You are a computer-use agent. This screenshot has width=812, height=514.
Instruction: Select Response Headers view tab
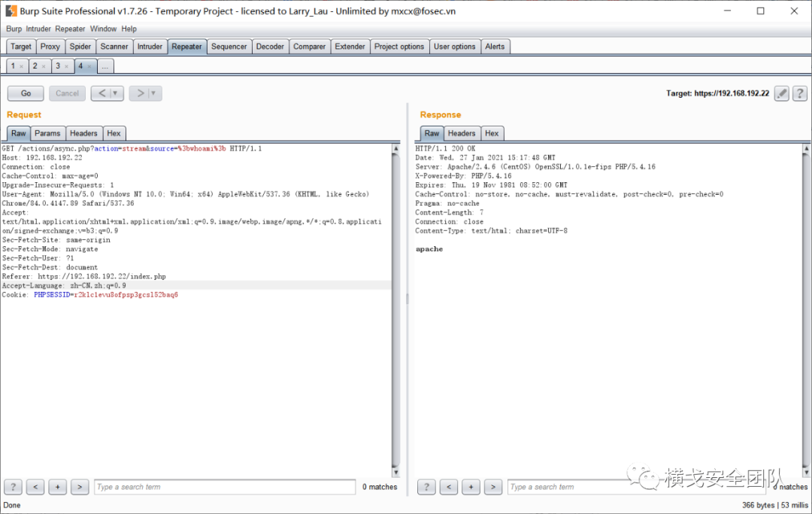point(462,133)
